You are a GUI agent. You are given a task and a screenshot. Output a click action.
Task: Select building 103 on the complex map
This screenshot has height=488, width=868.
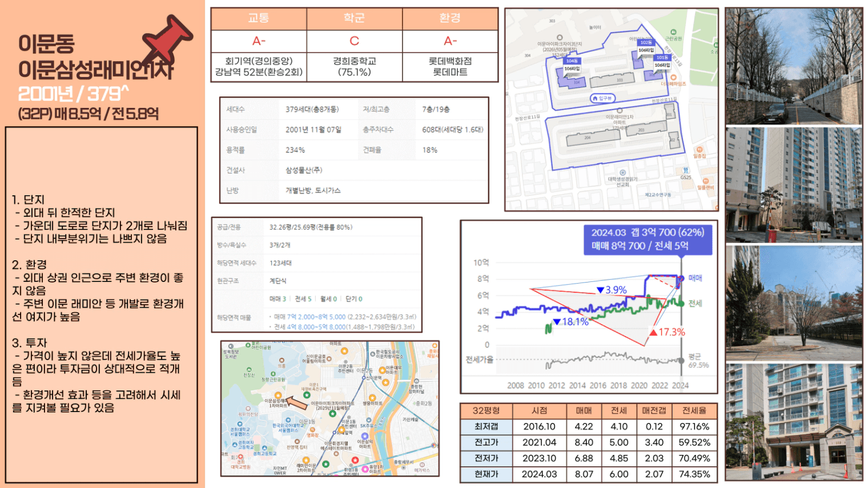pyautogui.click(x=612, y=80)
